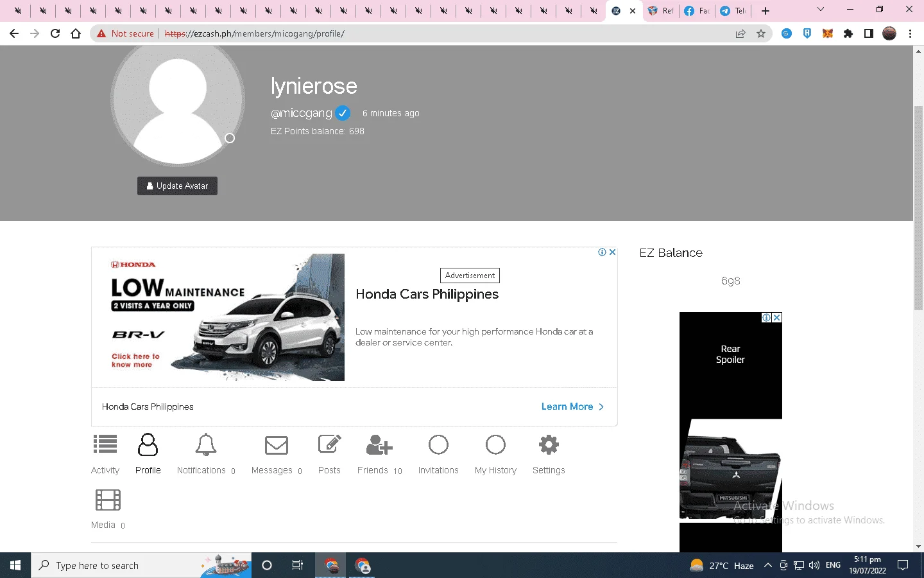
Task: Click the EZ Balance heading
Action: (671, 253)
